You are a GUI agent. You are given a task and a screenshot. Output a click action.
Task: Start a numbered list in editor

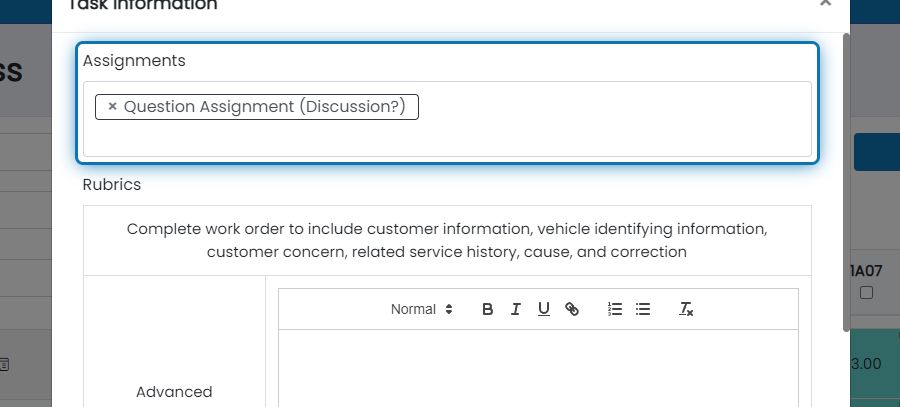pyautogui.click(x=615, y=309)
